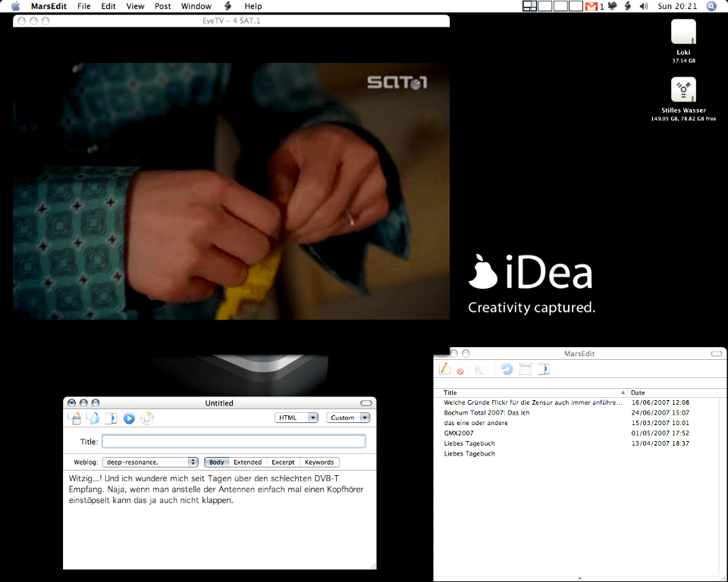The height and width of the screenshot is (582, 728).
Task: Click the round send-to-weblog icon in Untitled toolbar
Action: pos(147,418)
